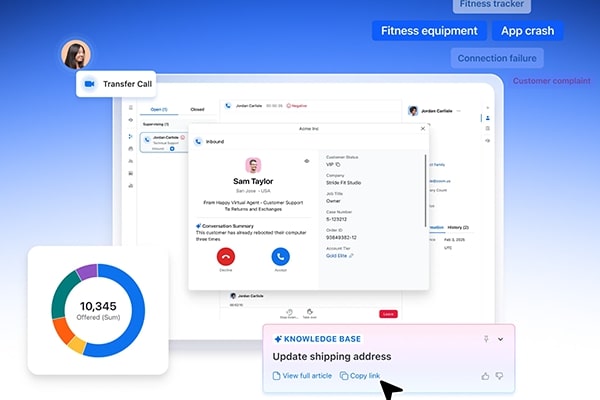Click the blue badge on Jordan Carlisle engagement
600x400 pixels.
point(172,149)
